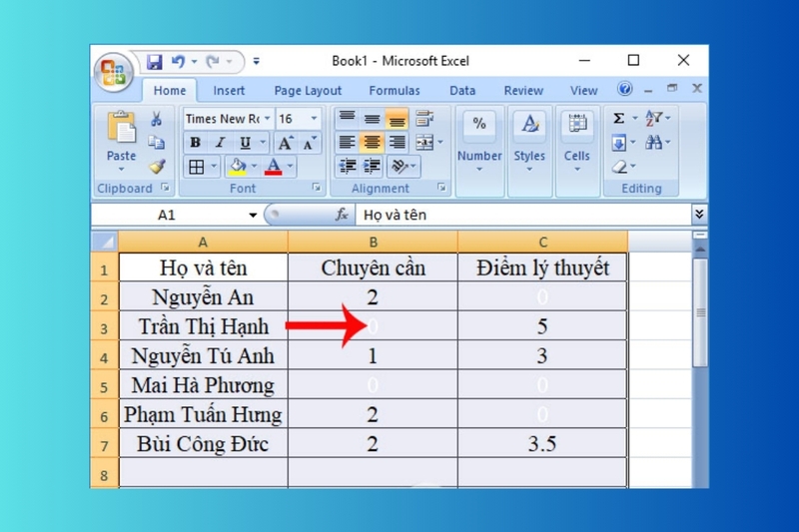
Task: Undo the last action
Action: pyautogui.click(x=178, y=62)
